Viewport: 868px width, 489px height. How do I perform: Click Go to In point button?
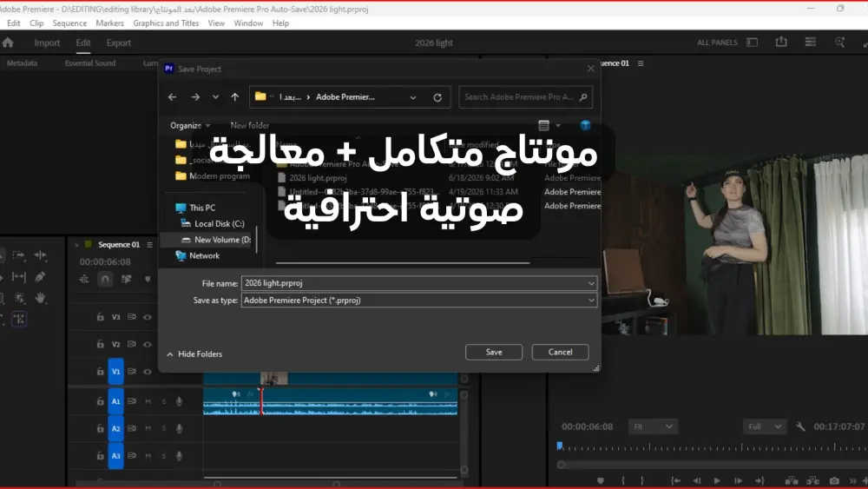[x=675, y=480]
